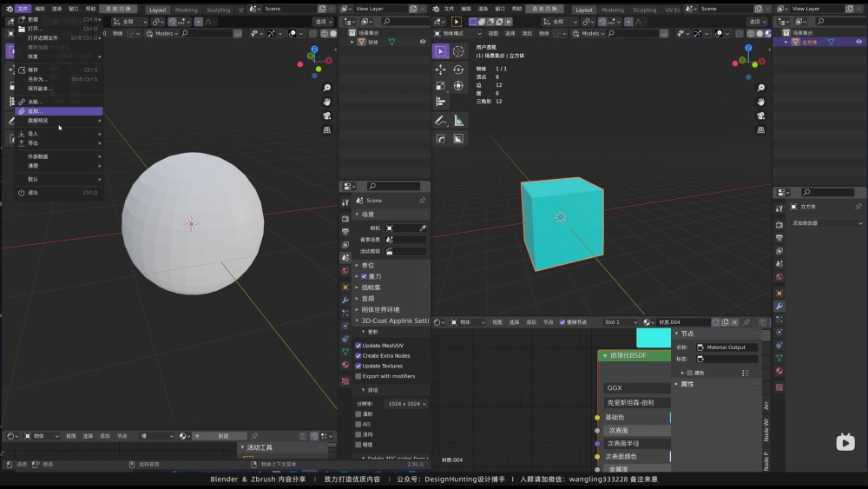Select the Add Cube tool in right viewport
Image resolution: width=868 pixels, height=489 pixels.
point(441,138)
